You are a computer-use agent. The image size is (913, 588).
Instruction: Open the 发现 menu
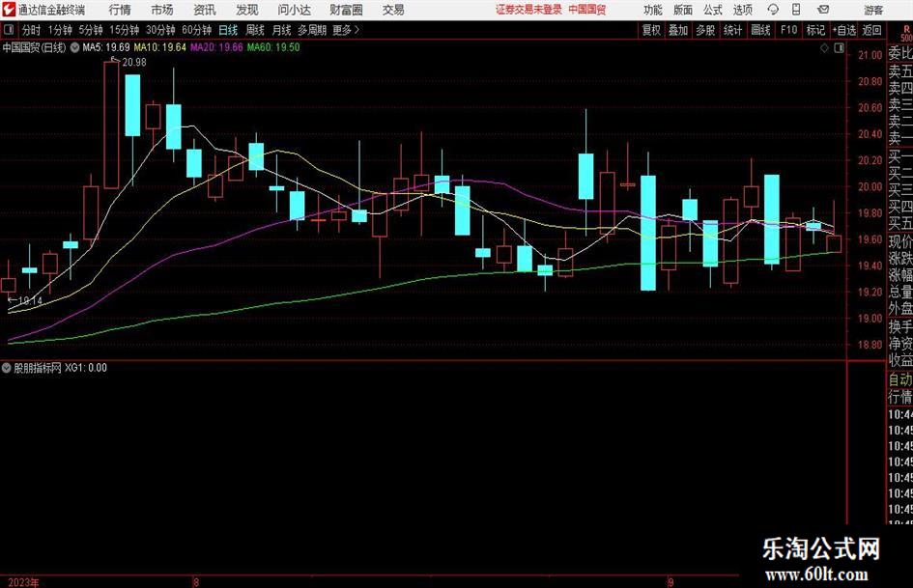pos(247,10)
